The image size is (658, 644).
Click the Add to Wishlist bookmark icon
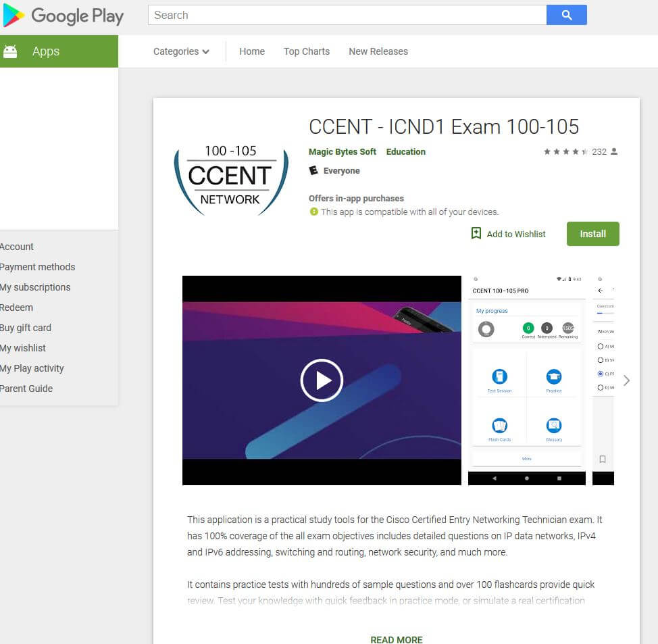[476, 233]
